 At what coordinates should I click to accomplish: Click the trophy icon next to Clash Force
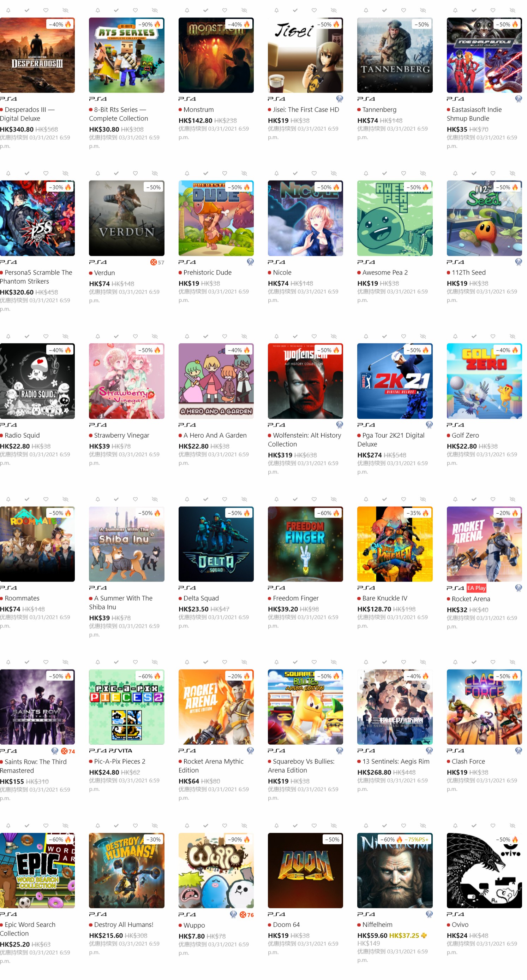pyautogui.click(x=518, y=751)
